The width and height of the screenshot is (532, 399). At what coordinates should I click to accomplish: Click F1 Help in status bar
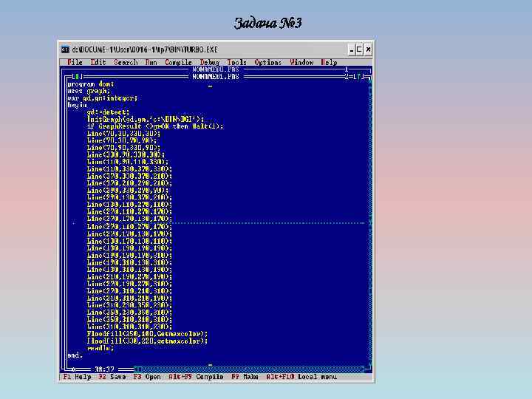(x=77, y=377)
